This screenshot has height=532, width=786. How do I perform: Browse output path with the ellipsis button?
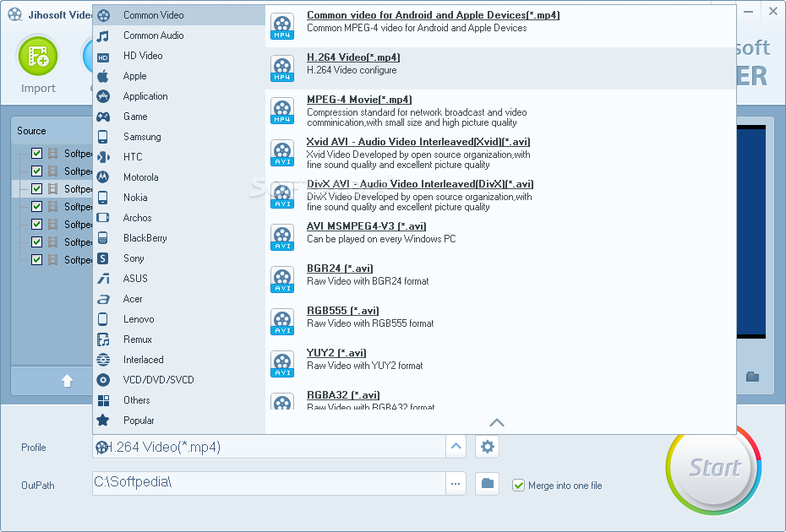[456, 483]
